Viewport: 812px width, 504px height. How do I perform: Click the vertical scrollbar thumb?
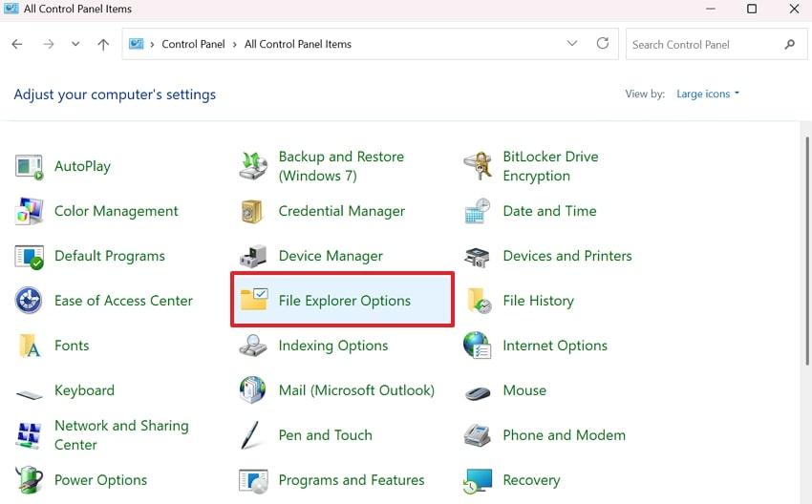pyautogui.click(x=807, y=250)
